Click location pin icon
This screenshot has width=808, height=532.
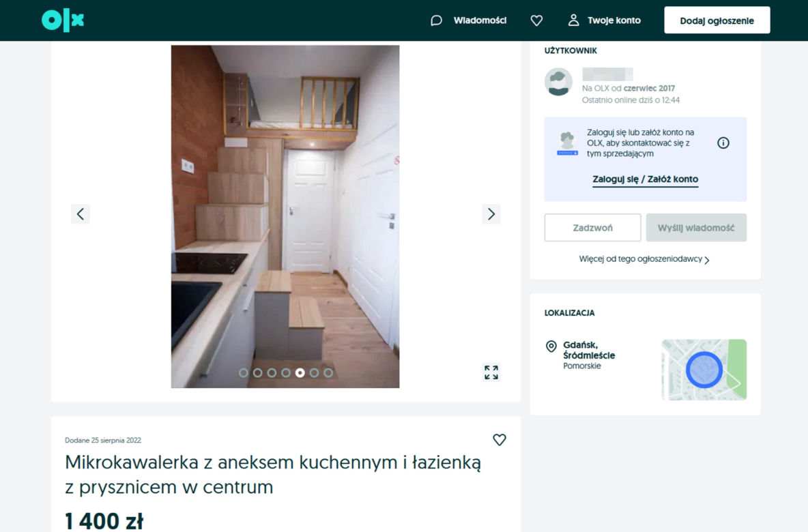click(551, 346)
